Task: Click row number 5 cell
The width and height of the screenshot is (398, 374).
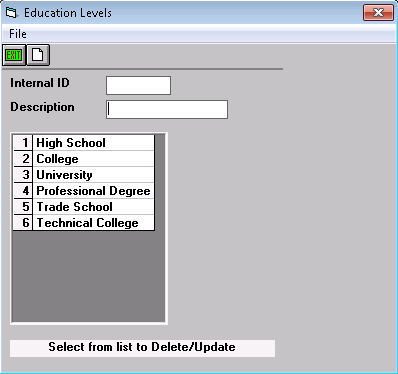Action: [23, 207]
